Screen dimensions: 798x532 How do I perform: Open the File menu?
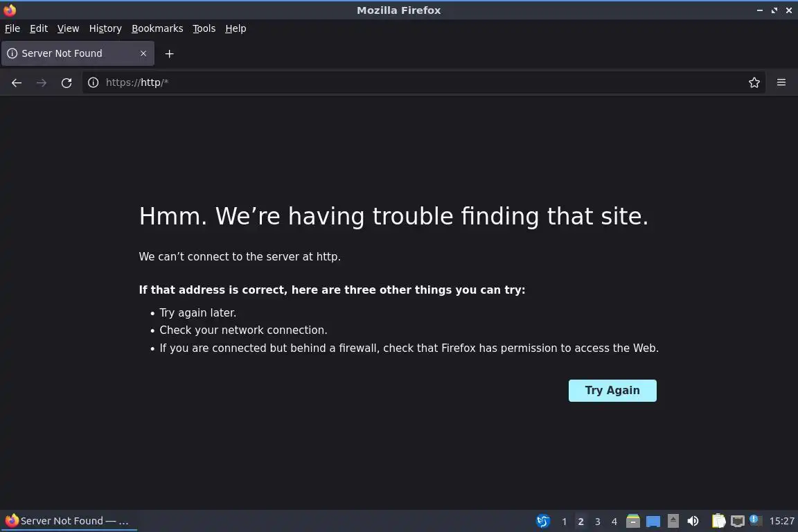[x=12, y=28]
